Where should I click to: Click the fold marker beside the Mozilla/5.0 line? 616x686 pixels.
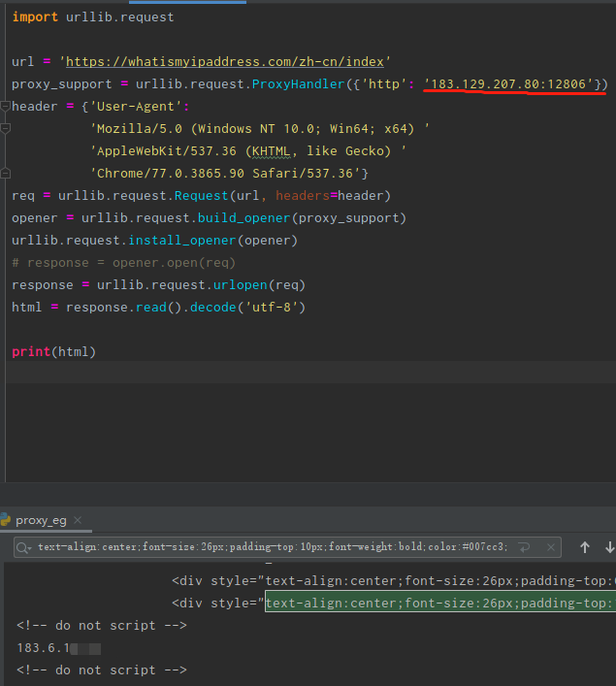pos(6,128)
